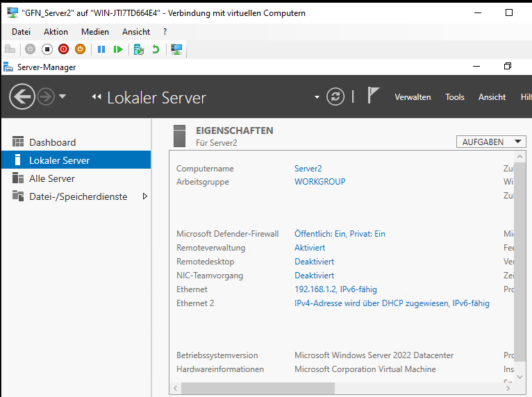
Task: Click the orange Save state icon
Action: (80, 49)
